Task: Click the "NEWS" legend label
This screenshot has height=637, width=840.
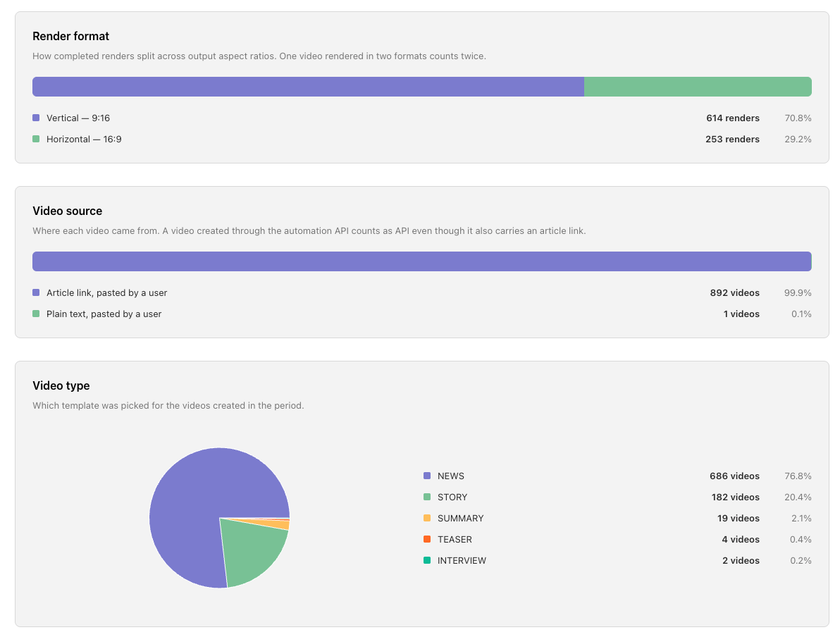Action: click(x=451, y=476)
